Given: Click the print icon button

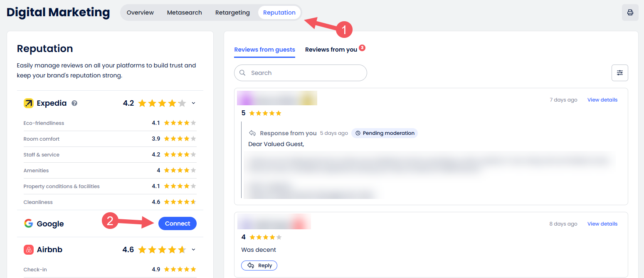Looking at the screenshot, I should click(x=630, y=12).
